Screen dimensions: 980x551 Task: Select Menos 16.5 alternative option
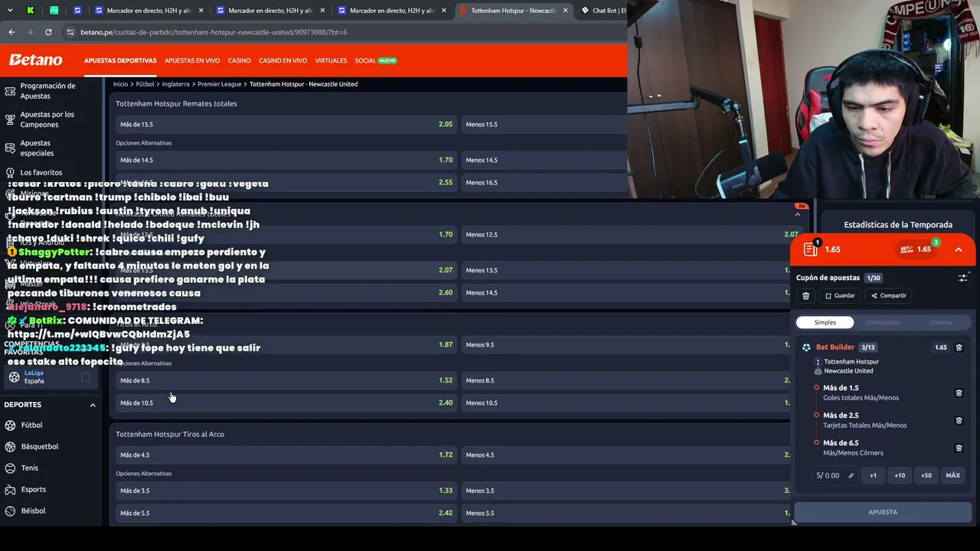(x=544, y=182)
